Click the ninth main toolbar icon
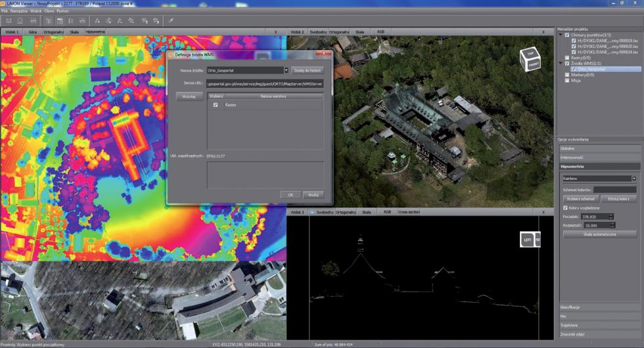 tap(108, 20)
